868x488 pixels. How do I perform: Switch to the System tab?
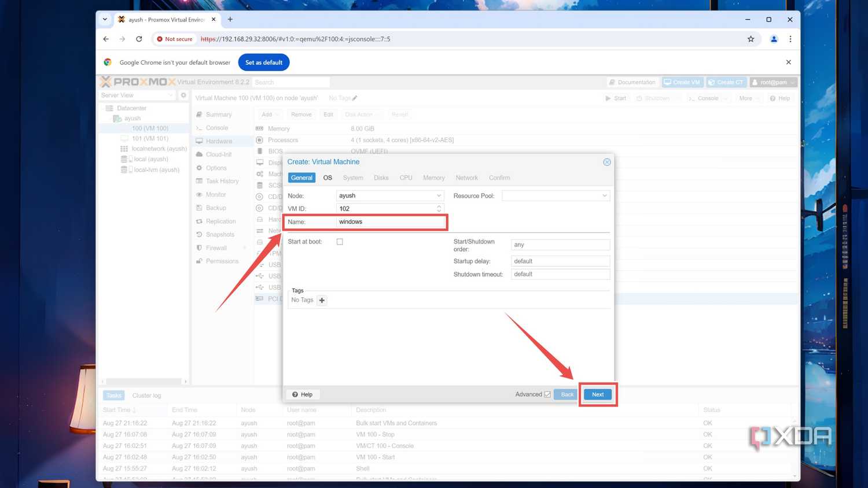click(353, 178)
